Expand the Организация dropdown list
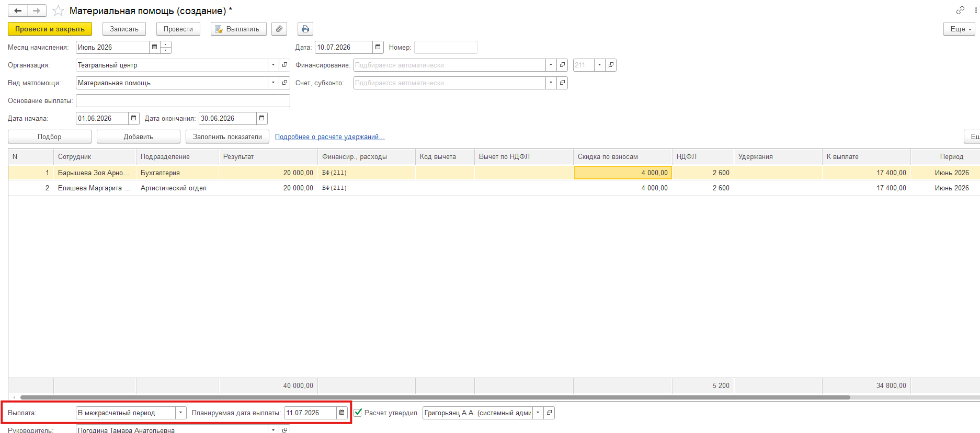 click(x=273, y=65)
